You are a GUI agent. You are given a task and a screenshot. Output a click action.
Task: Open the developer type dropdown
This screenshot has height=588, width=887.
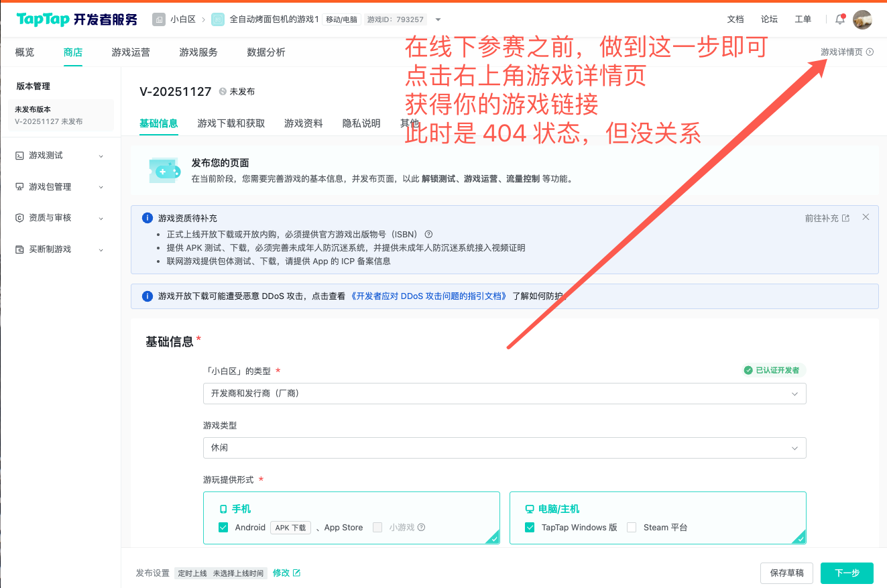(x=504, y=394)
